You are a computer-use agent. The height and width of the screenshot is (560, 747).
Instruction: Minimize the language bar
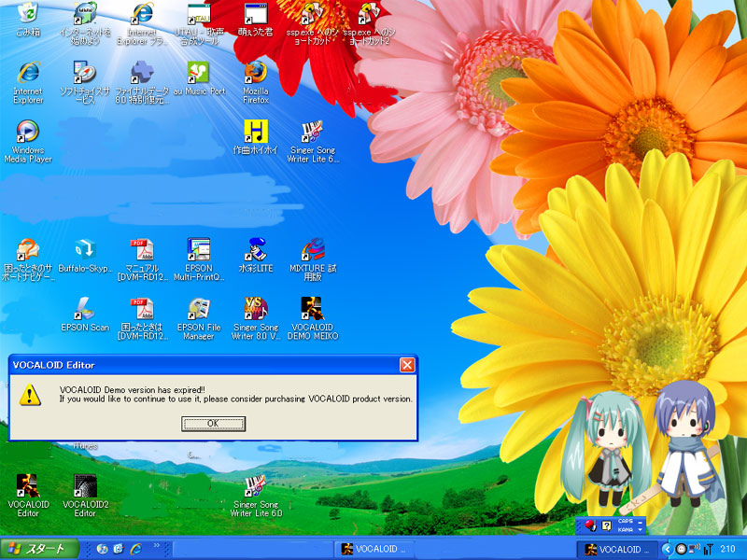point(641,522)
